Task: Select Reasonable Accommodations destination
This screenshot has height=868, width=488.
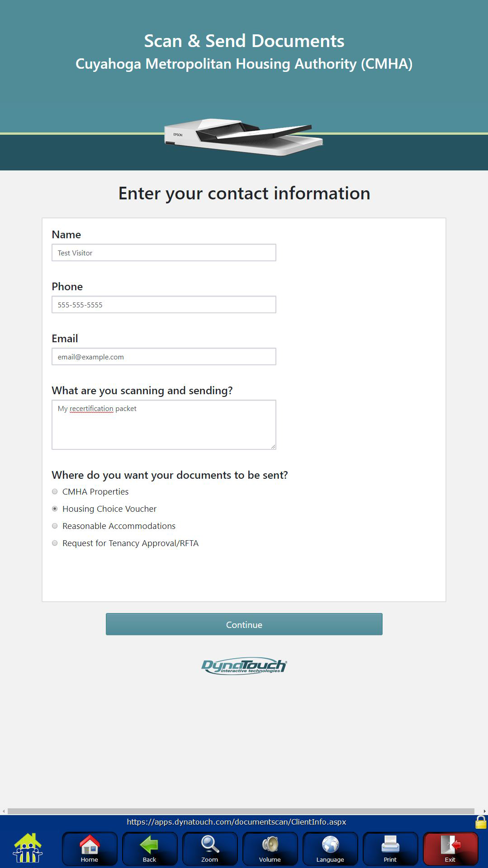Action: point(55,526)
